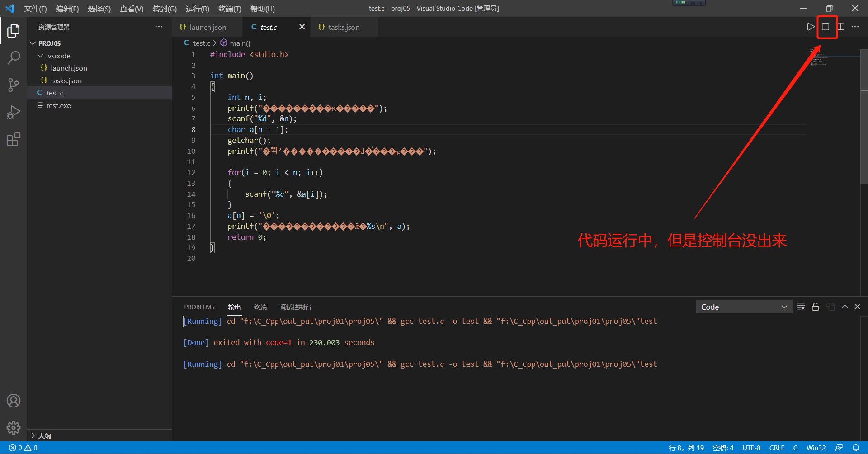Open notifications bell in status bar
Viewport: 868px width, 454px height.
pos(856,448)
